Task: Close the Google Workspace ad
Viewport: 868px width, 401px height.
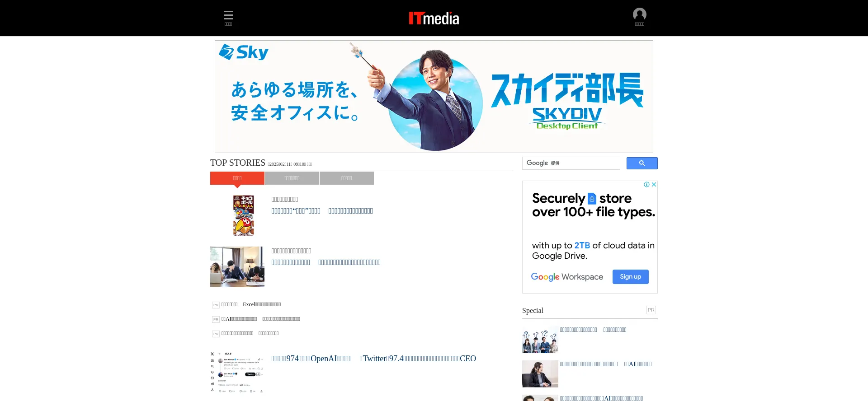Action: [654, 184]
